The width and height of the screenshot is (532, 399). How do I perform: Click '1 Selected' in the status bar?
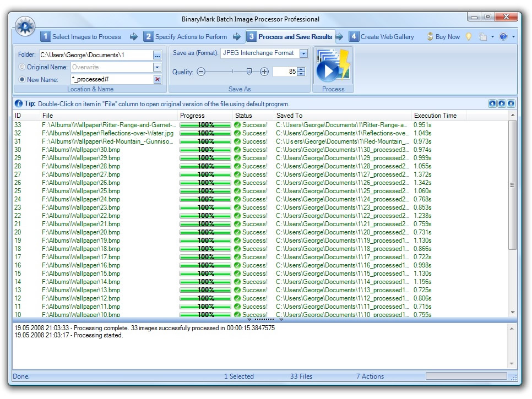click(x=239, y=376)
